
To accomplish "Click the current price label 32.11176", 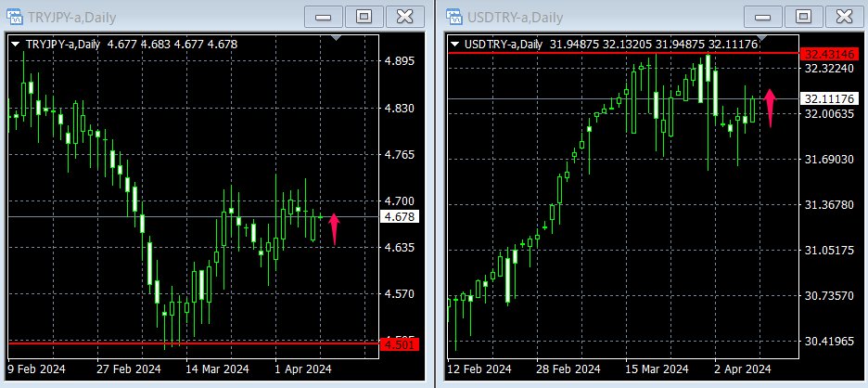I will [829, 99].
